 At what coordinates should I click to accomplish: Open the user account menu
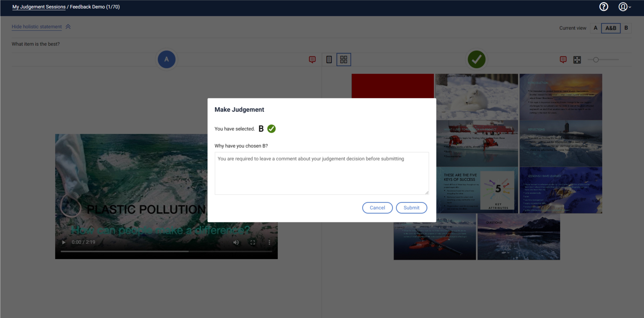pos(624,7)
